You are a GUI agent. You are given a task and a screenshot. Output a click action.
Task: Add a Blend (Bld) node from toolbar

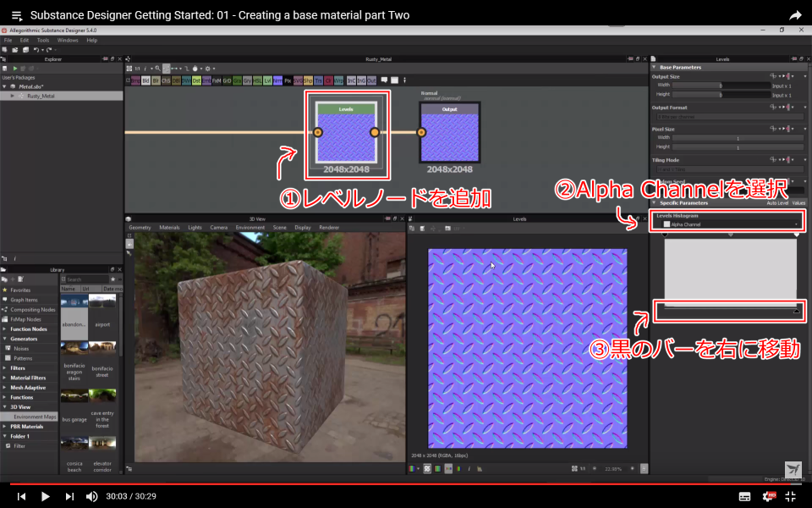click(145, 81)
